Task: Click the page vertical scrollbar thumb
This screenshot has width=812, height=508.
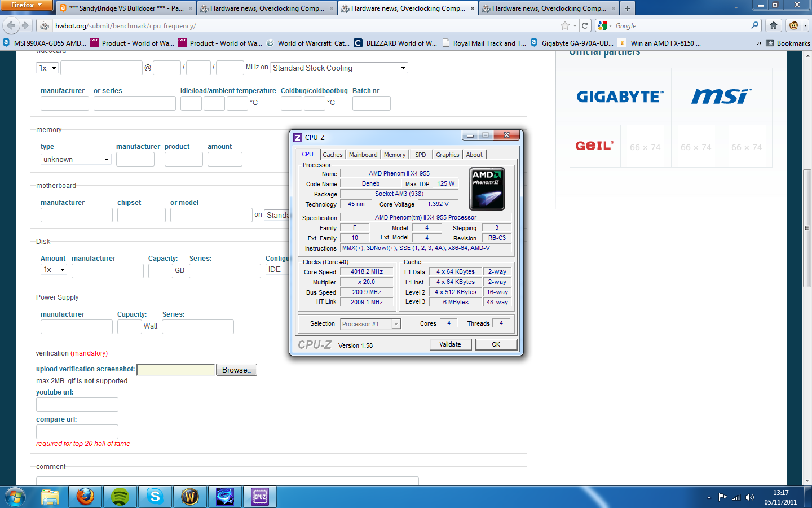Action: tap(807, 228)
